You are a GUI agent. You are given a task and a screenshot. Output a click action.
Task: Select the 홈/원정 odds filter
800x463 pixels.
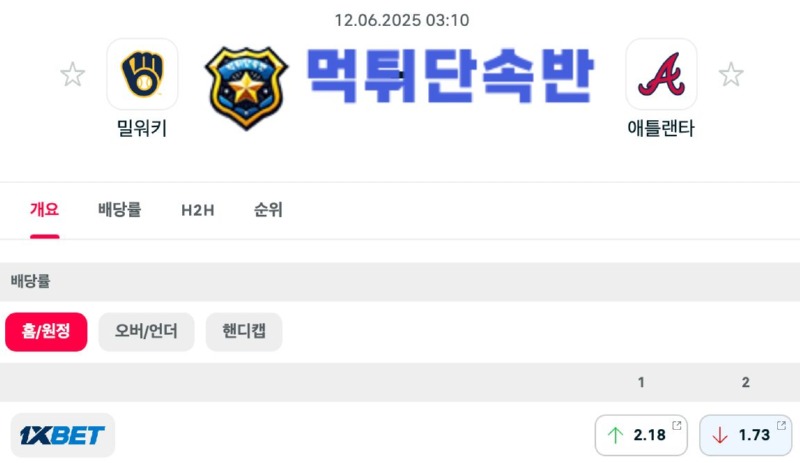click(46, 332)
